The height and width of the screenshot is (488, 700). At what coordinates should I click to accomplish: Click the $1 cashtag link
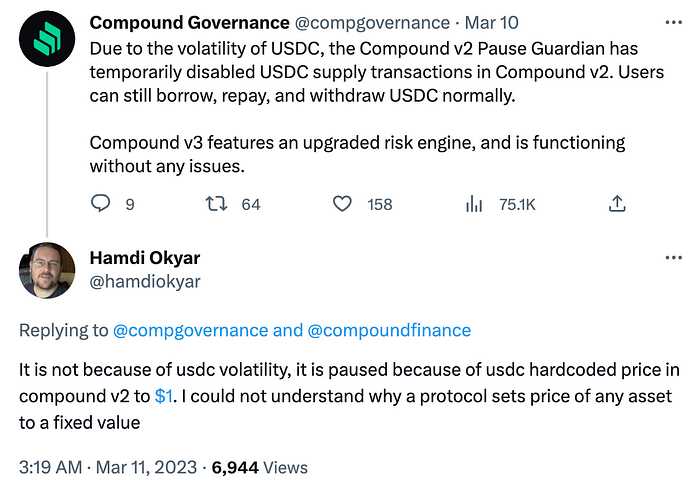(166, 396)
